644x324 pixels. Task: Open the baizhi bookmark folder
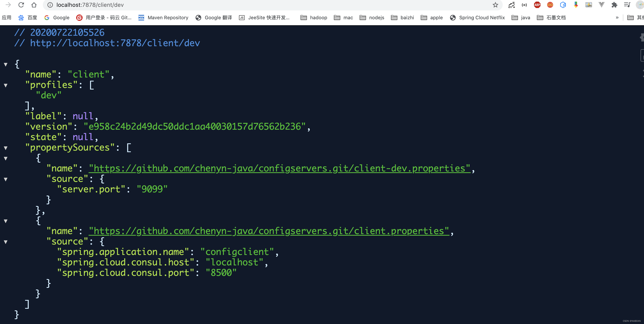[x=402, y=17]
